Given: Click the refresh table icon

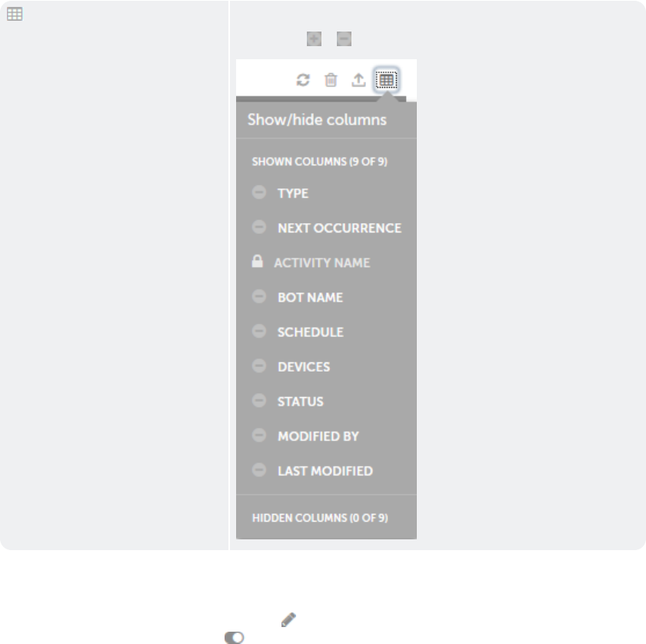Looking at the screenshot, I should tap(303, 80).
